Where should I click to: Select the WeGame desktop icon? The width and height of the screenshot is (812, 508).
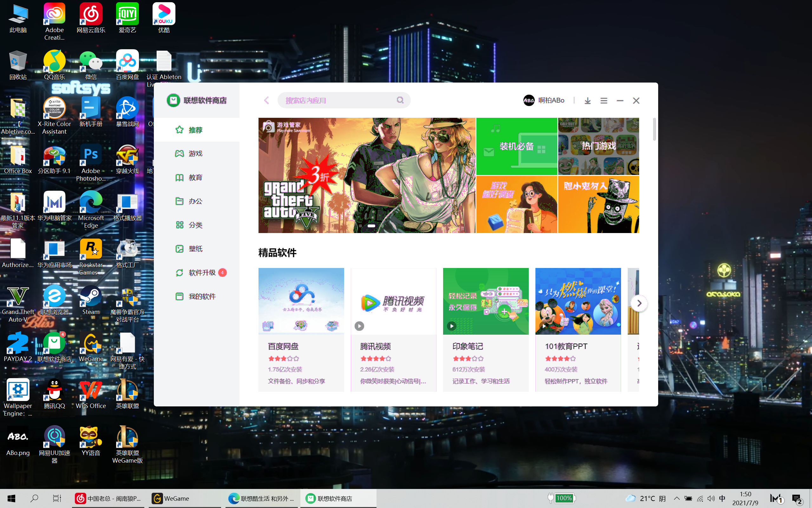[91, 347]
